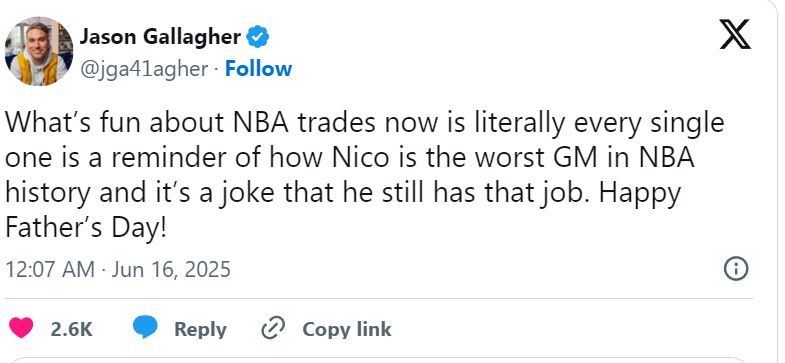Image resolution: width=785 pixels, height=363 pixels.
Task: Click the words "Father's Day!" in tweet
Action: pyautogui.click(x=85, y=229)
